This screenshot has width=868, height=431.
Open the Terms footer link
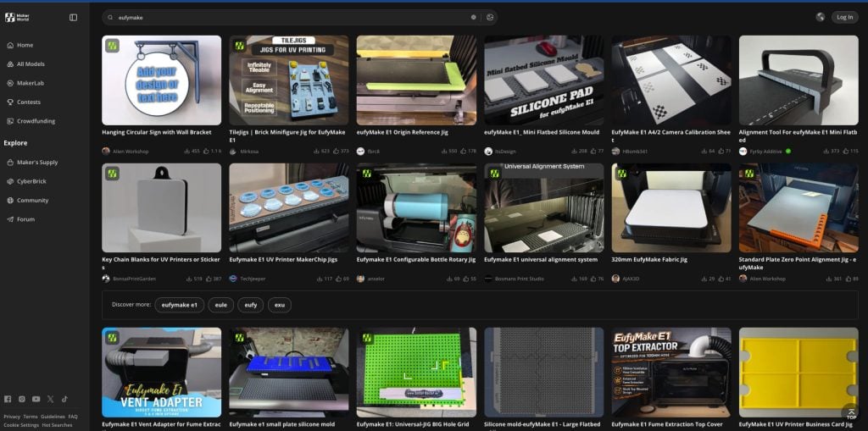(31, 417)
